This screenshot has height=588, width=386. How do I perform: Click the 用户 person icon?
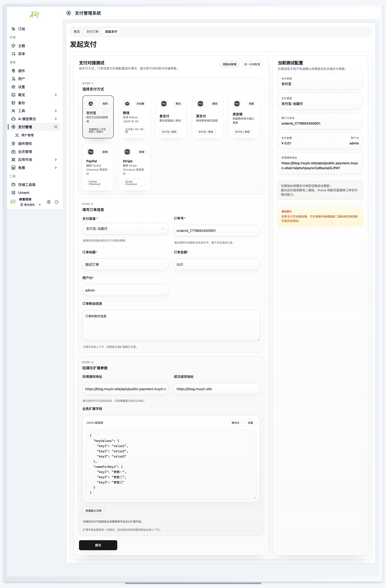click(13, 79)
